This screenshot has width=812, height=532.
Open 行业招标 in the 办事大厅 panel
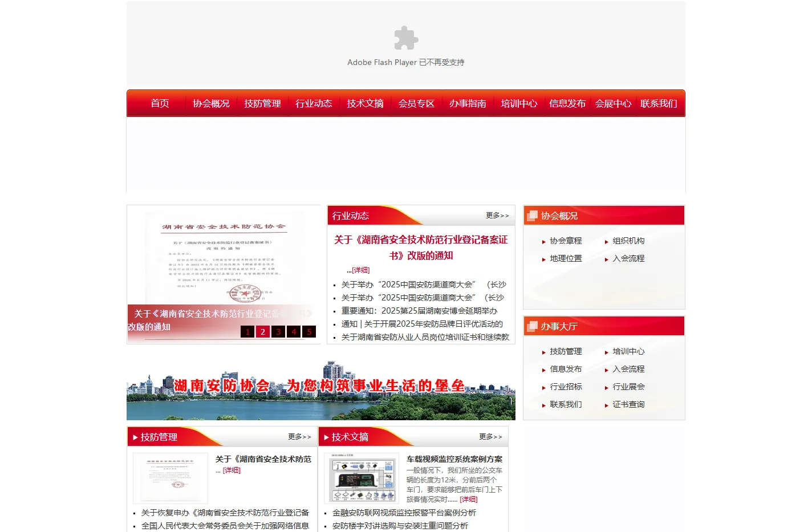click(566, 387)
